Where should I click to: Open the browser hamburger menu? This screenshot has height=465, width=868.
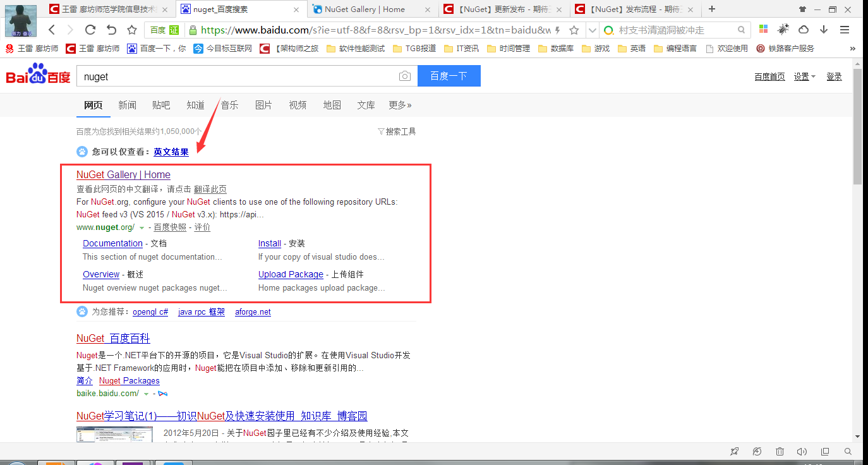pyautogui.click(x=845, y=30)
